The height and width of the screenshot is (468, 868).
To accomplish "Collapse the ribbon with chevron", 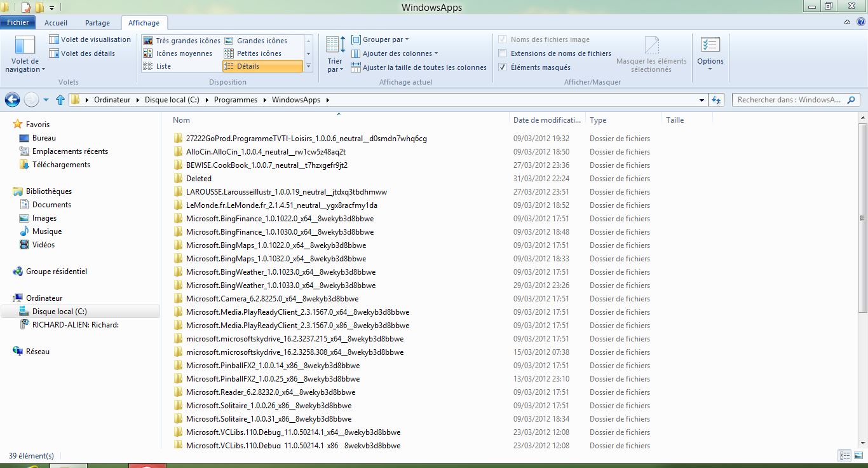I will (x=847, y=22).
